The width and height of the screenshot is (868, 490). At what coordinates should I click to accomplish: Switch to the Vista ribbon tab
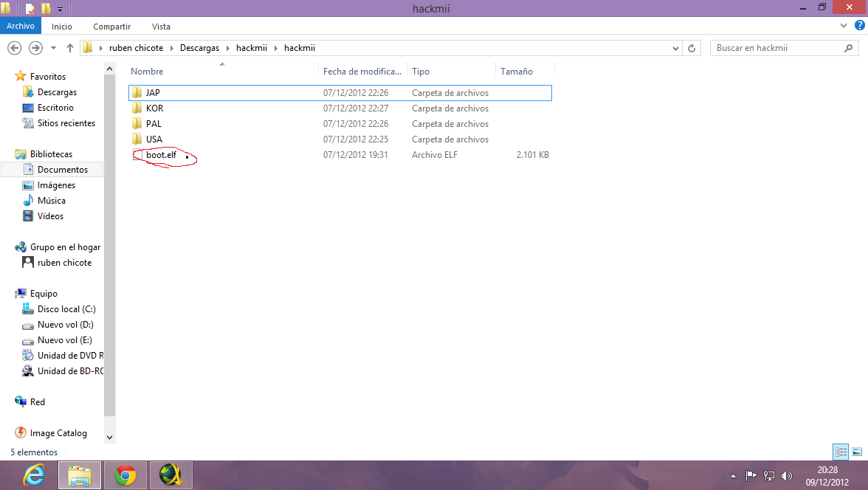tap(161, 27)
